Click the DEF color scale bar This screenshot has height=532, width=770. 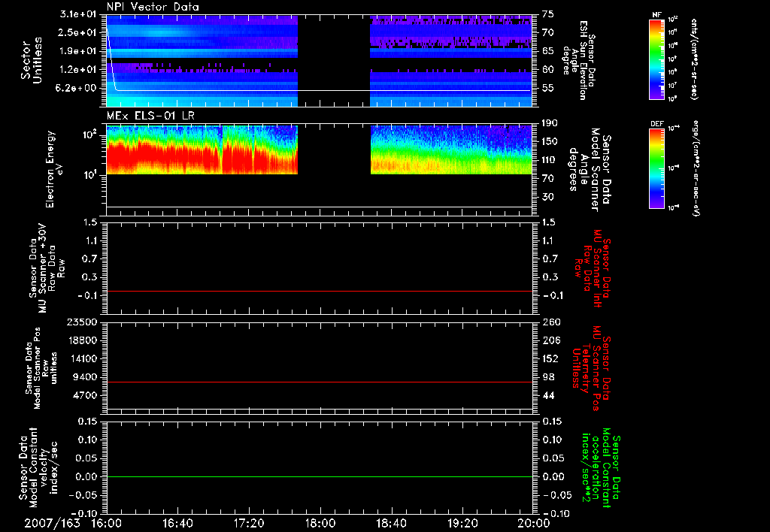pyautogui.click(x=657, y=168)
